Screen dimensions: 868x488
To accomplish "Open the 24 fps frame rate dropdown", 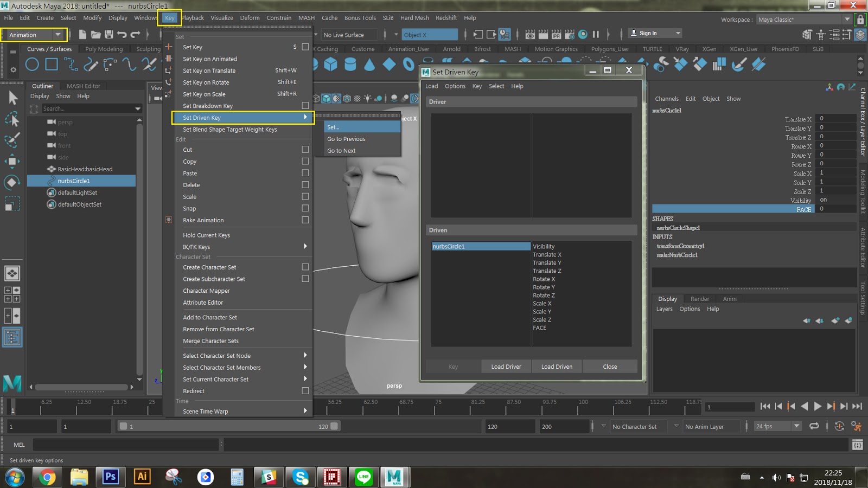I will 796,426.
